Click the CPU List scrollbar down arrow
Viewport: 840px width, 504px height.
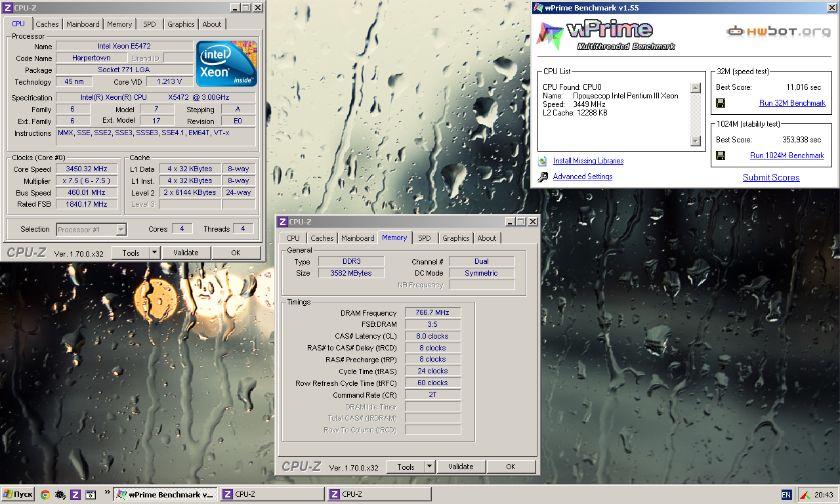[x=696, y=141]
